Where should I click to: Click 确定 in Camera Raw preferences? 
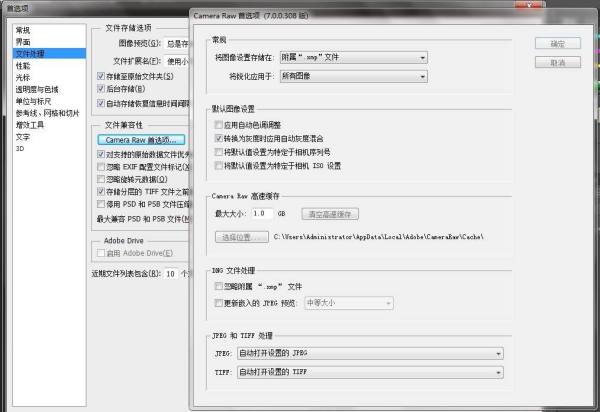(558, 44)
